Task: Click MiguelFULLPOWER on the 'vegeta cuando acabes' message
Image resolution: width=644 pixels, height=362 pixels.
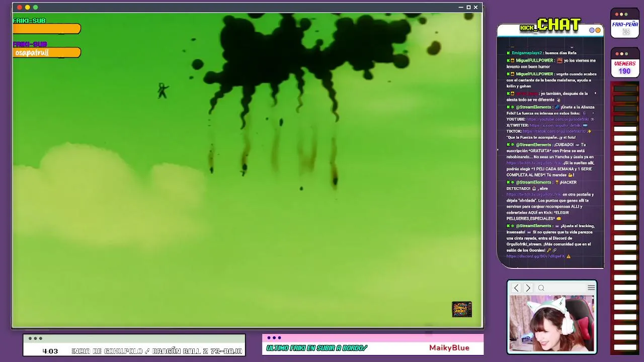Action: [x=534, y=74]
